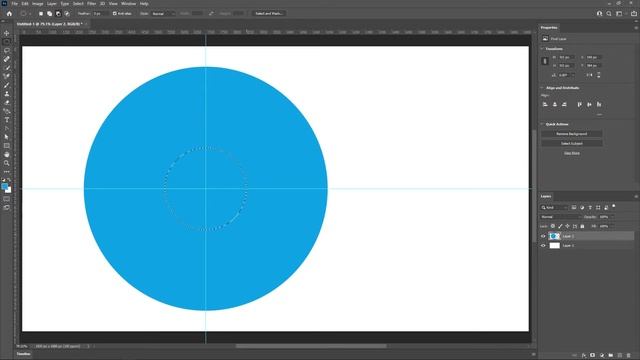Toggle the Anti-alias checkbox
The width and height of the screenshot is (640, 360).
114,13
